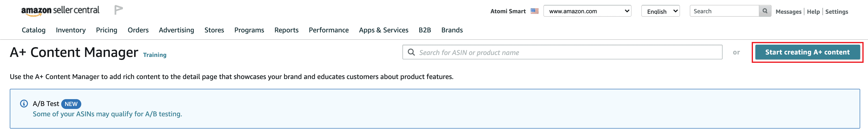Click the magnifier search button in header
868x133 pixels.
(x=765, y=11)
